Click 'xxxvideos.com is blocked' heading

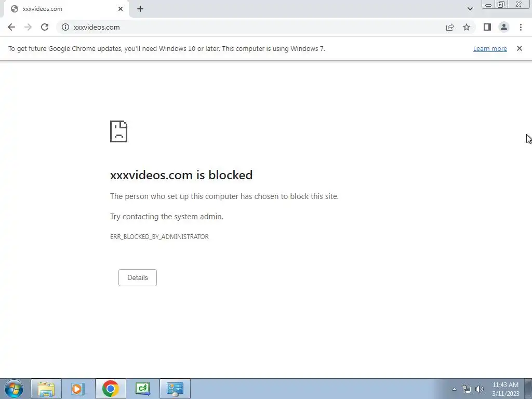tap(181, 175)
